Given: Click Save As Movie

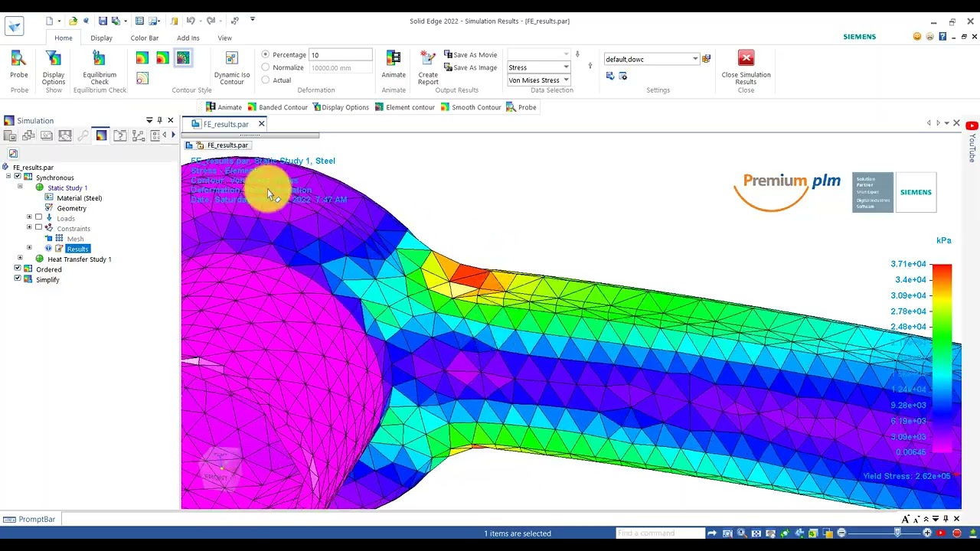Looking at the screenshot, I should coord(470,54).
